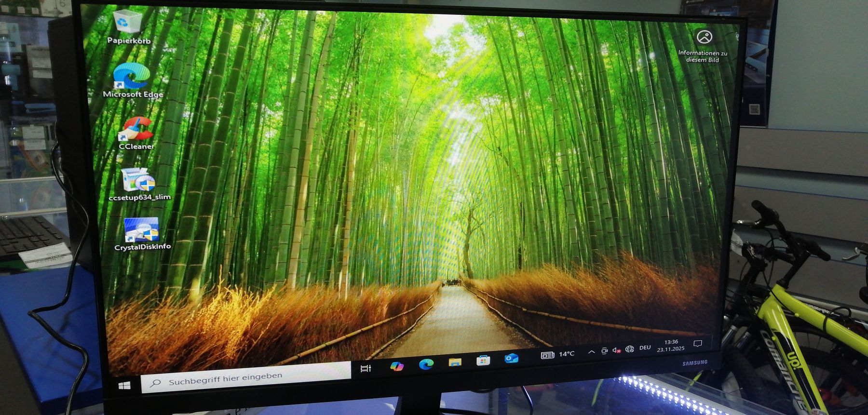Viewport: 868px width, 415px height.
Task: Open the Papierkorb recycle bin icon
Action: [128, 22]
